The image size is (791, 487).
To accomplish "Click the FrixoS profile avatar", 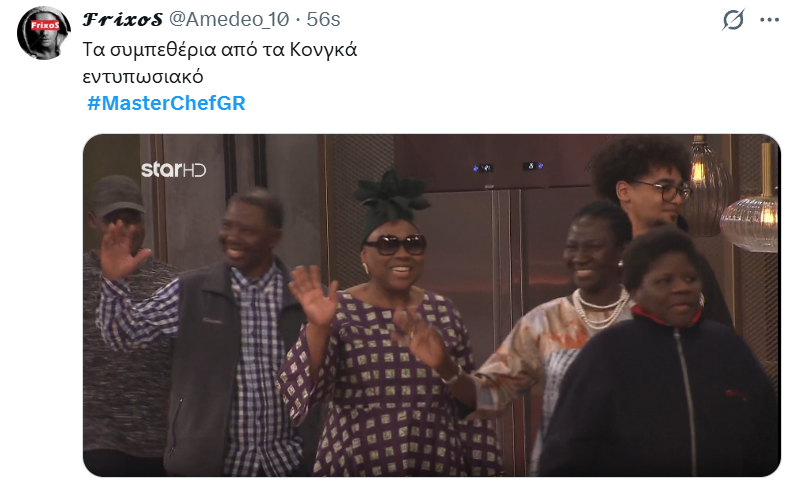I will (43, 33).
